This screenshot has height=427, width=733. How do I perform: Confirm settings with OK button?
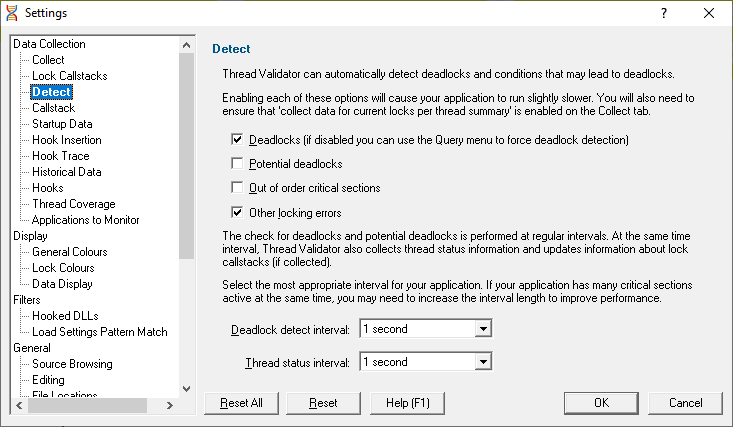[x=601, y=403]
